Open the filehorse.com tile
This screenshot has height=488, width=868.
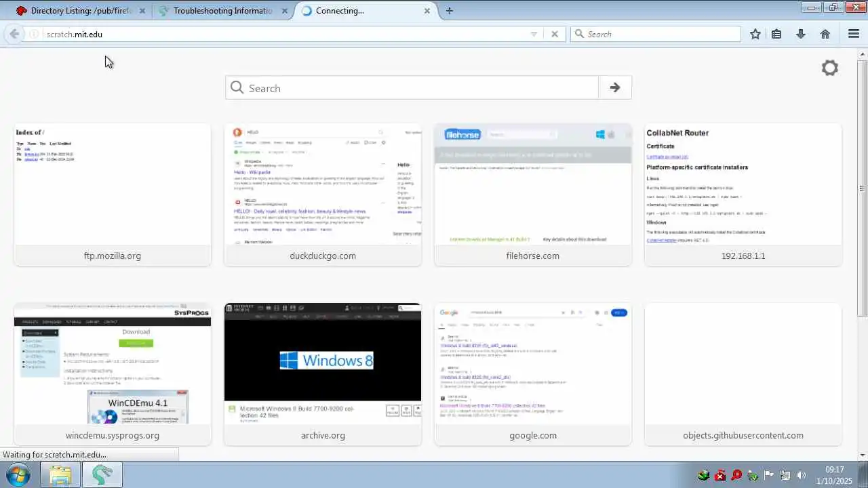pyautogui.click(x=533, y=195)
